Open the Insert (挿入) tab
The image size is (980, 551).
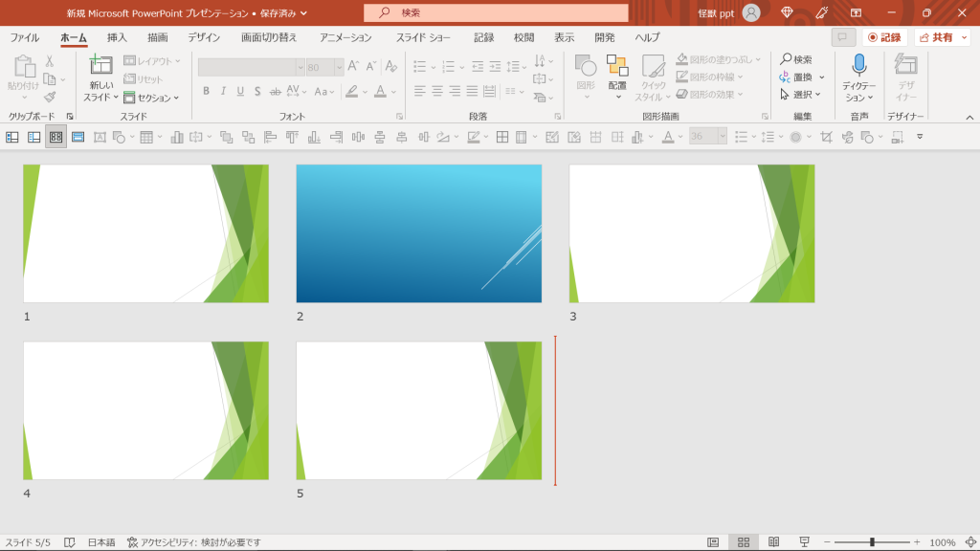coord(117,37)
